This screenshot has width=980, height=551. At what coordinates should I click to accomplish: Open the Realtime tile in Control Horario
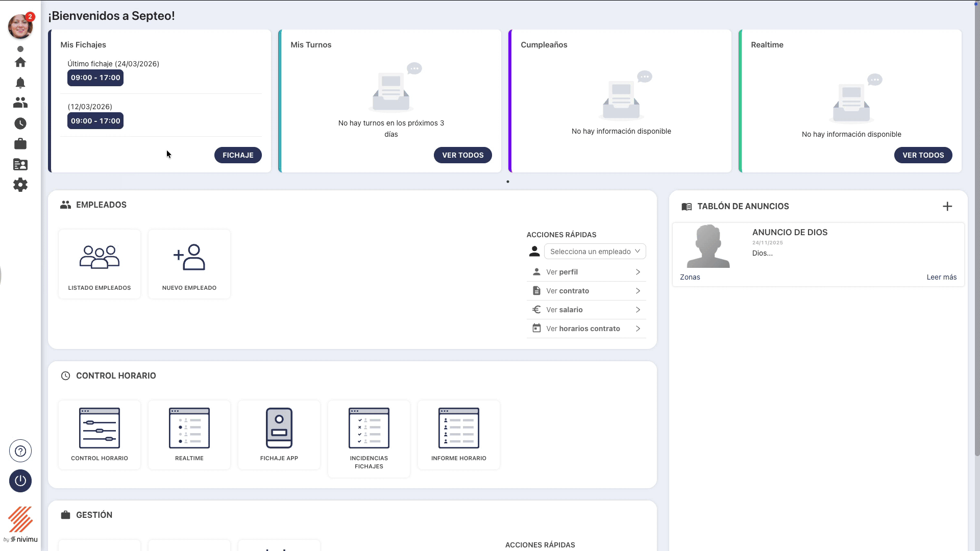coord(189,435)
